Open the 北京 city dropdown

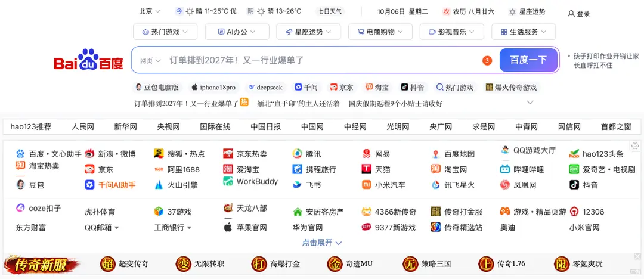[150, 11]
